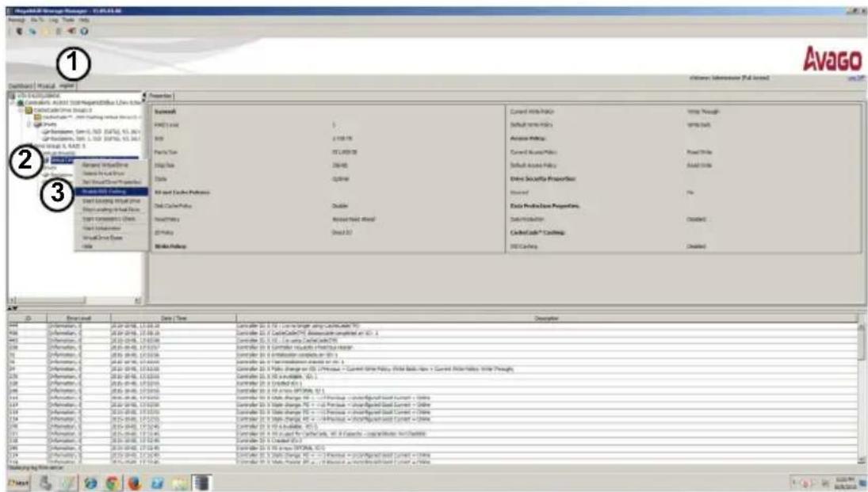This screenshot has height=492, width=868.
Task: Click the Write Through value text
Action: tap(703, 112)
